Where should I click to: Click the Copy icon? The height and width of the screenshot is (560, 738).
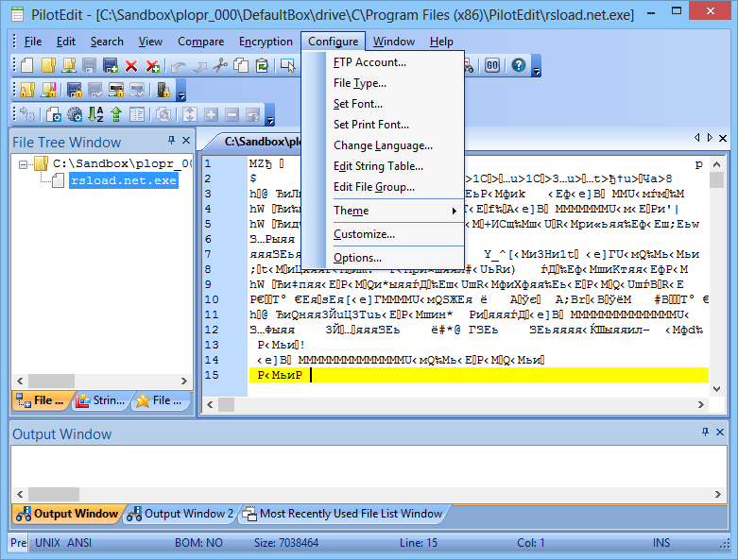tap(242, 65)
